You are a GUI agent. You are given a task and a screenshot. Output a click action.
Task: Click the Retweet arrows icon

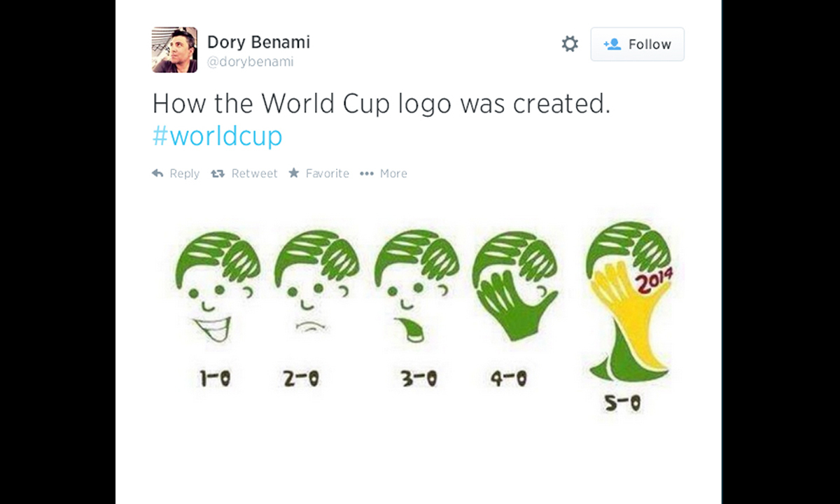218,174
